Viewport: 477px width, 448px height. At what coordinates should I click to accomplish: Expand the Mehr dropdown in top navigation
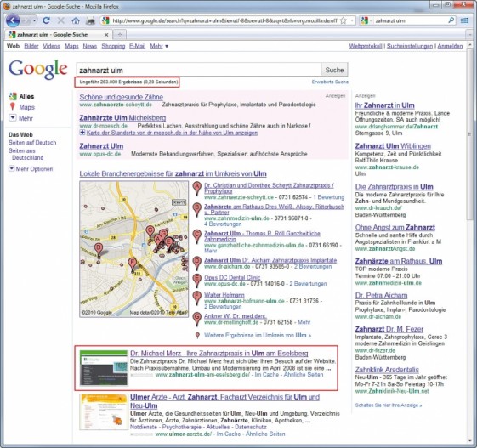(x=159, y=46)
